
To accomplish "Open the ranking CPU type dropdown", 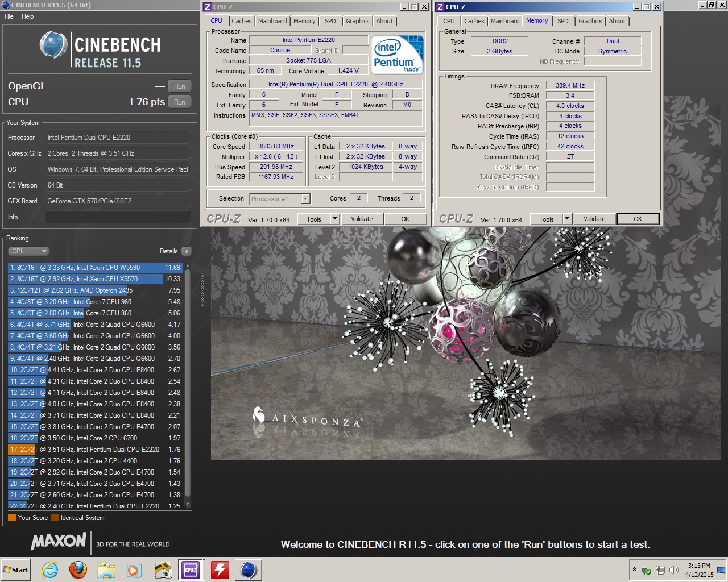I will 28,251.
